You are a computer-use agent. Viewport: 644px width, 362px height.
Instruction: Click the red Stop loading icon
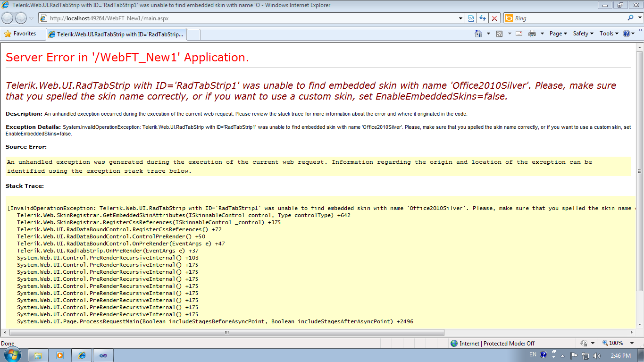(x=494, y=18)
